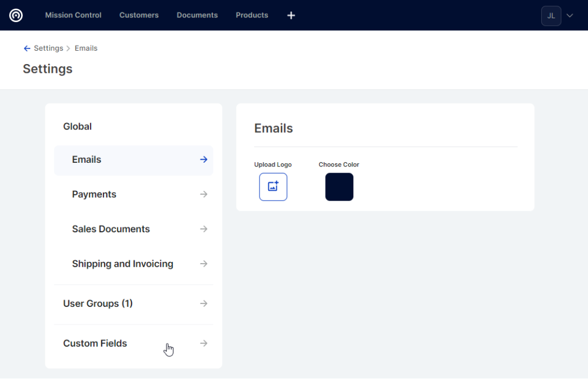The width and height of the screenshot is (588, 379).
Task: Click the plus icon in navigation bar
Action: click(x=291, y=16)
